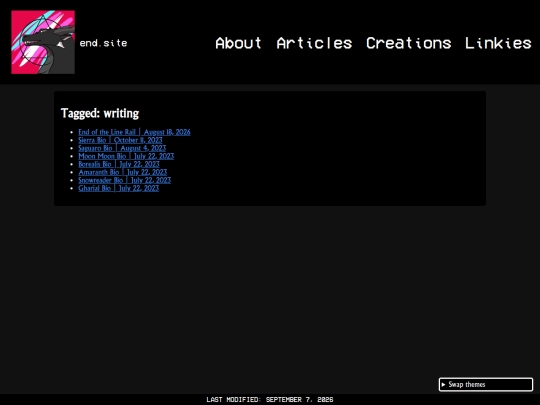
Task: Open Moon Moon Bio entry
Action: (x=126, y=156)
